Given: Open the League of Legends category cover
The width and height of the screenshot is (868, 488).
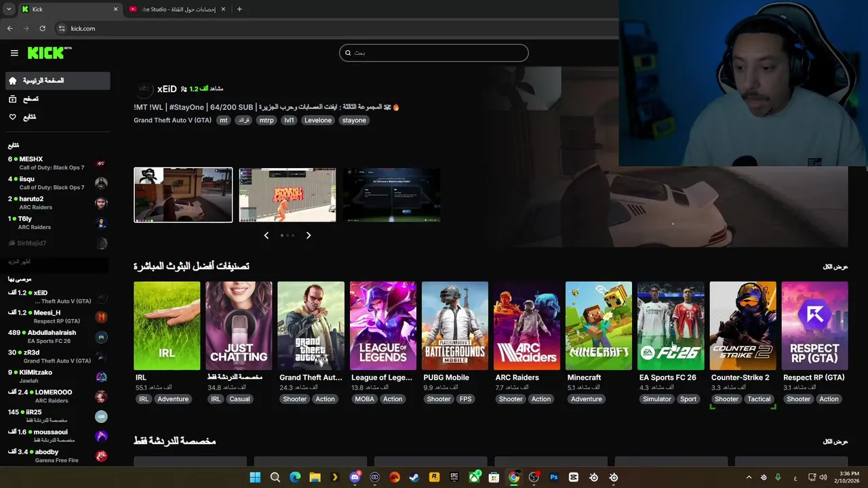Looking at the screenshot, I should click(x=382, y=325).
